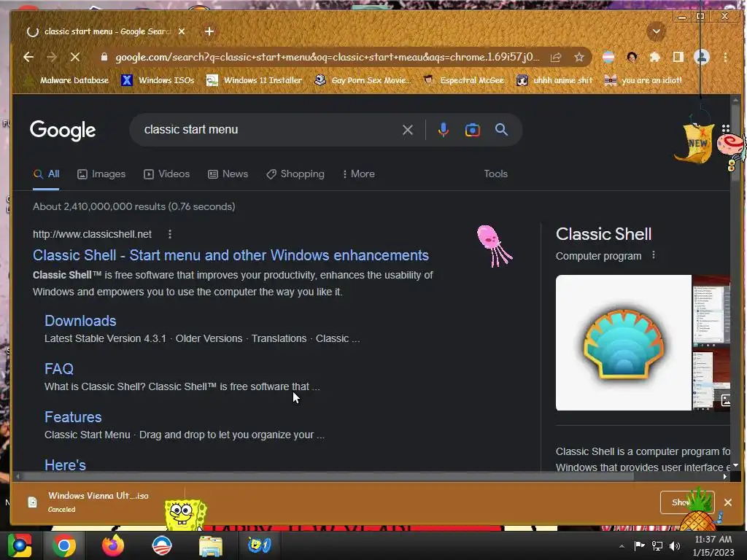Viewport: 747px width, 560px height.
Task: Open a new tab with the plus button
Action: (209, 31)
